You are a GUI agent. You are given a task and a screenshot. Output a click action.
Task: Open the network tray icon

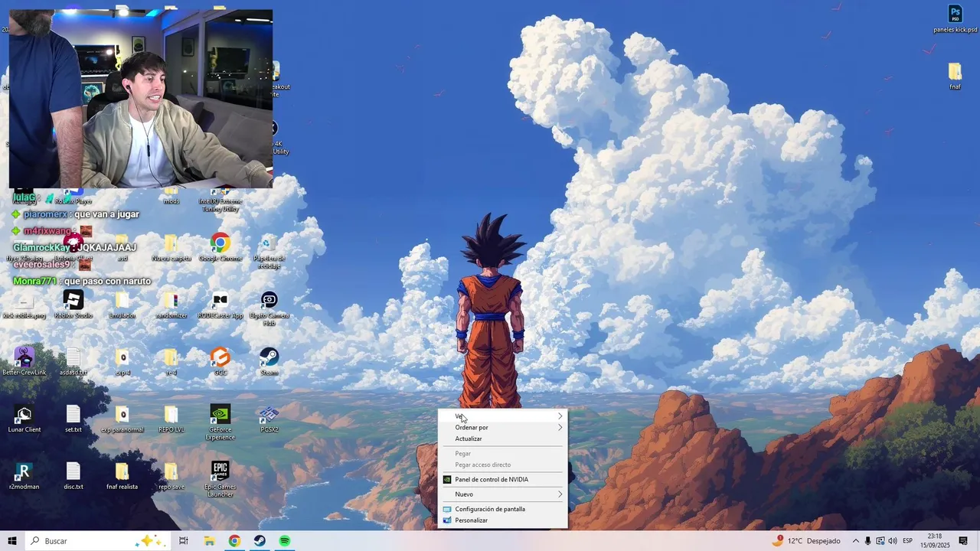[x=880, y=541]
